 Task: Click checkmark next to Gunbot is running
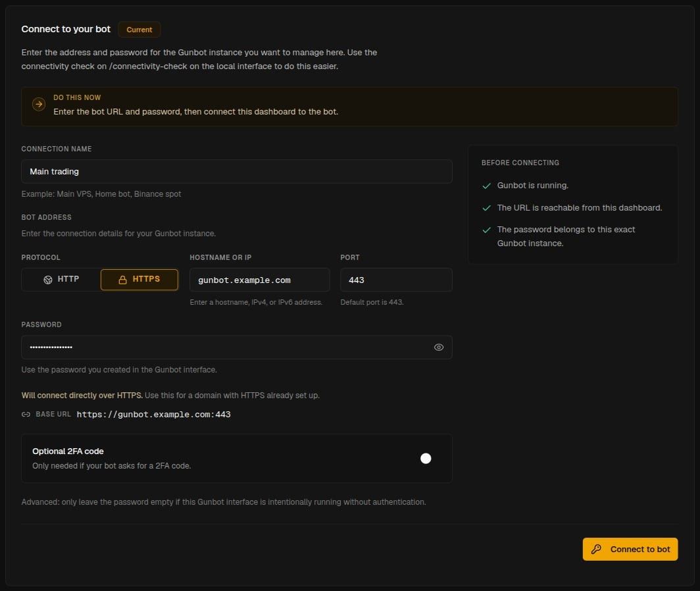487,186
